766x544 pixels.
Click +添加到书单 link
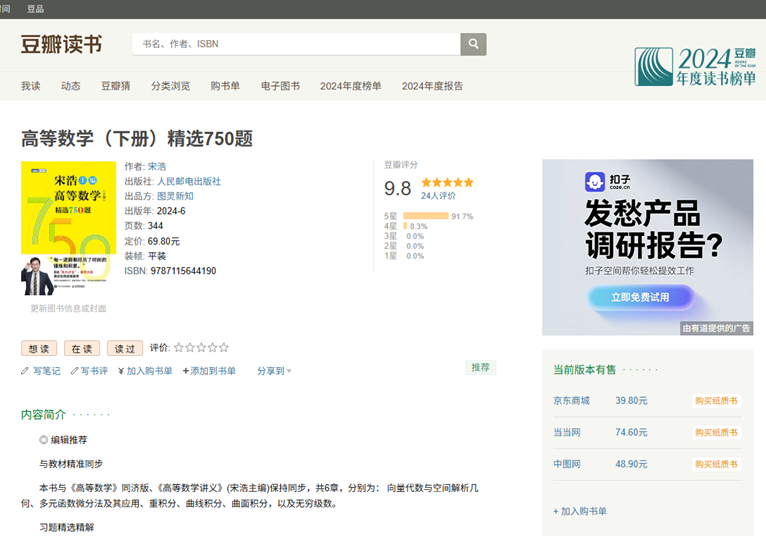pos(209,371)
